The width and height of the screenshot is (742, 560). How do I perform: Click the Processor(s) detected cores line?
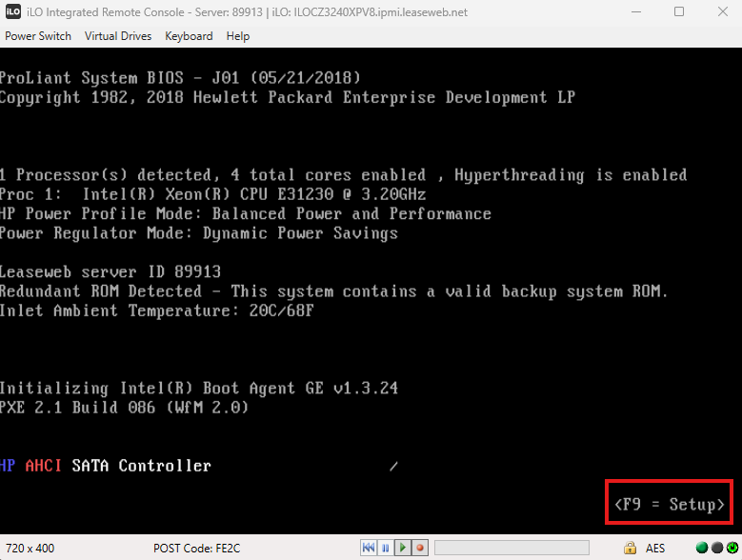[343, 175]
